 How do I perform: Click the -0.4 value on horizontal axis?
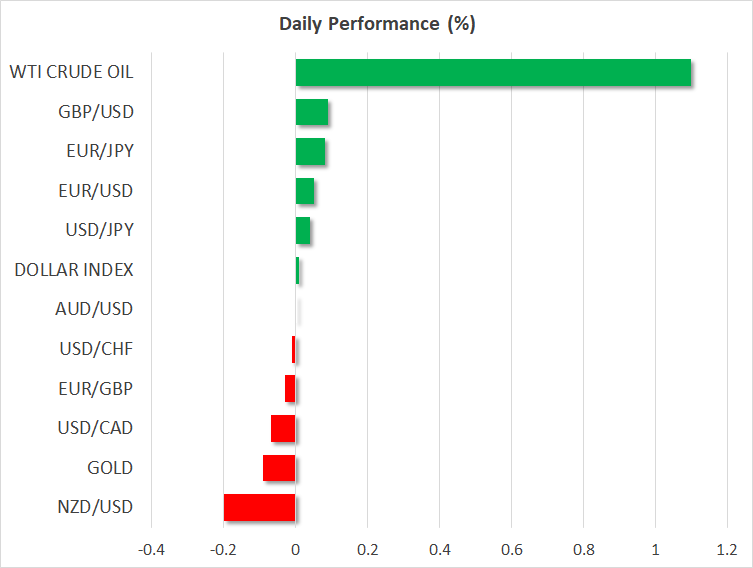151,549
